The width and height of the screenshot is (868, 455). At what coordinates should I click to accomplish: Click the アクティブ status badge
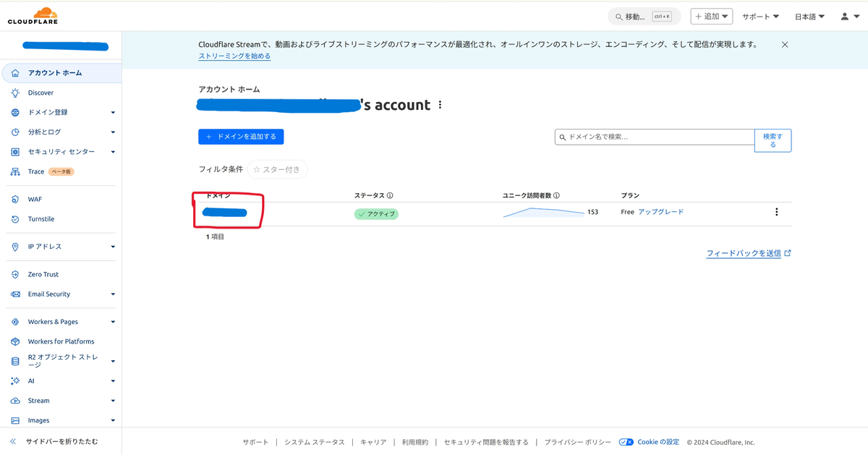click(x=376, y=214)
